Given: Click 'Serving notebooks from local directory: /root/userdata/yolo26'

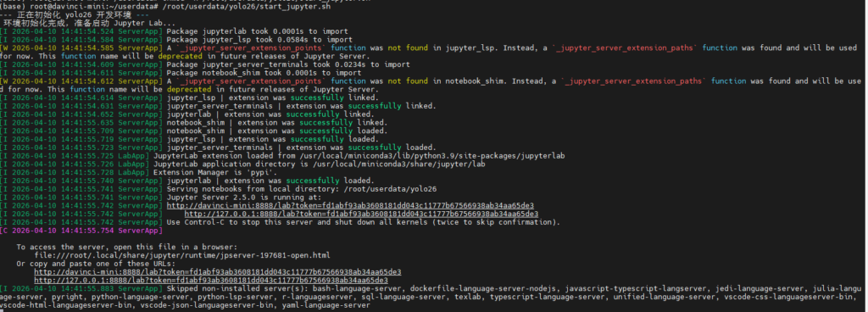Looking at the screenshot, I should pyautogui.click(x=302, y=189).
